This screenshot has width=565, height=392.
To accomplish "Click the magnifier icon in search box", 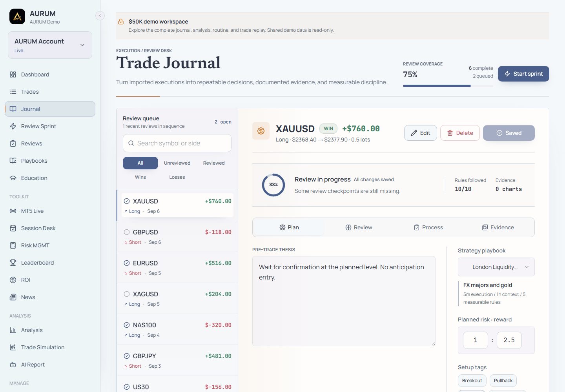I will click(131, 143).
